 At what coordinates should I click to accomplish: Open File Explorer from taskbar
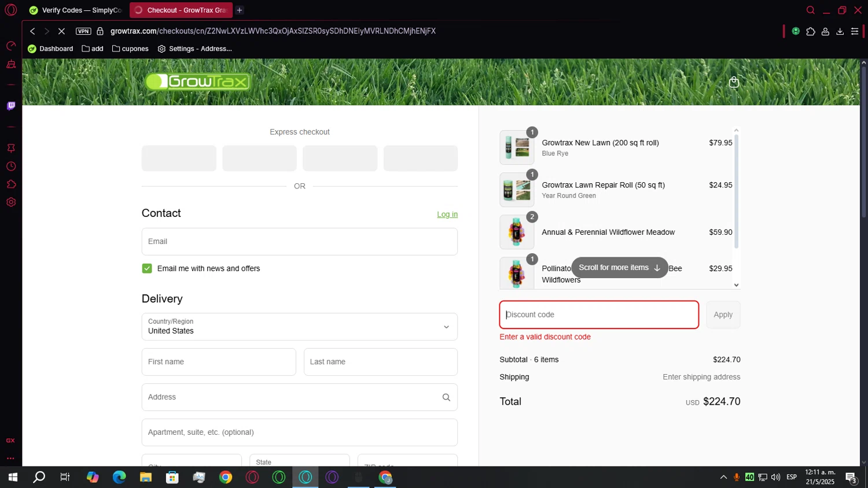[x=146, y=477]
